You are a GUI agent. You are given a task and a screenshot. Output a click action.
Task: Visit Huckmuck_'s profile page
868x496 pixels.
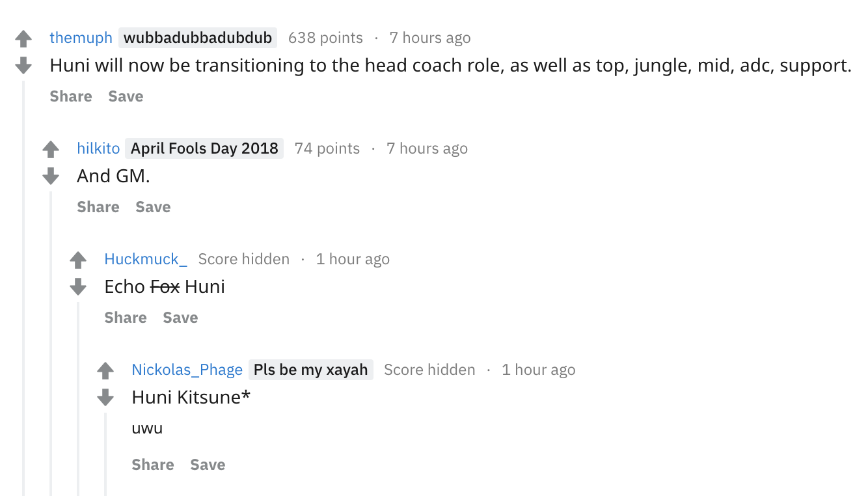pos(146,259)
